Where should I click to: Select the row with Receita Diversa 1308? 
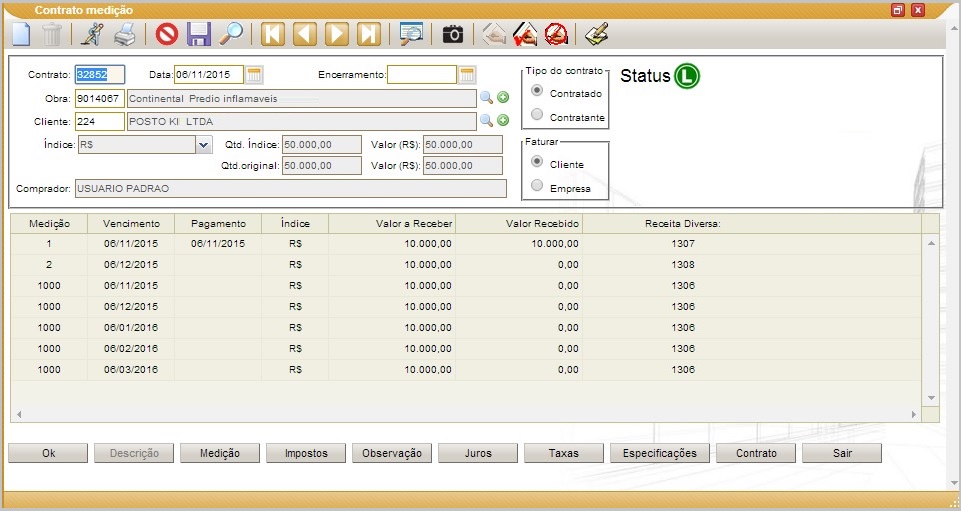[466, 265]
